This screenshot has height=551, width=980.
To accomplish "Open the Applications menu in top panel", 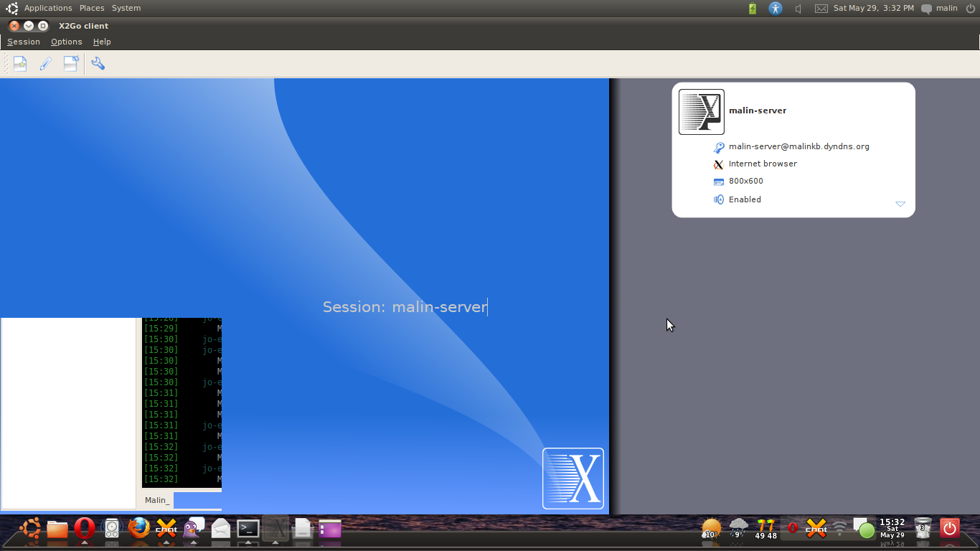I will click(x=47, y=8).
